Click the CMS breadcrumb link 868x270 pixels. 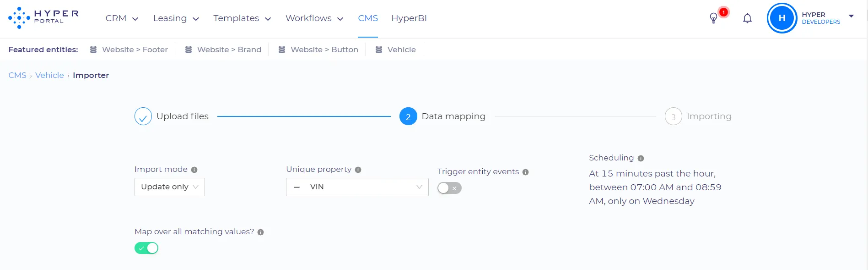click(x=17, y=75)
